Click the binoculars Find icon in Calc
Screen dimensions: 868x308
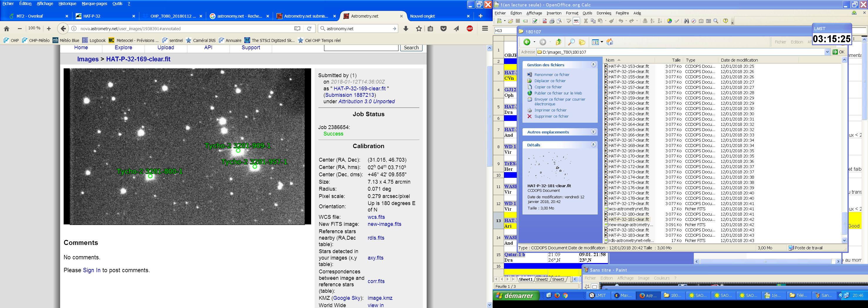click(686, 21)
